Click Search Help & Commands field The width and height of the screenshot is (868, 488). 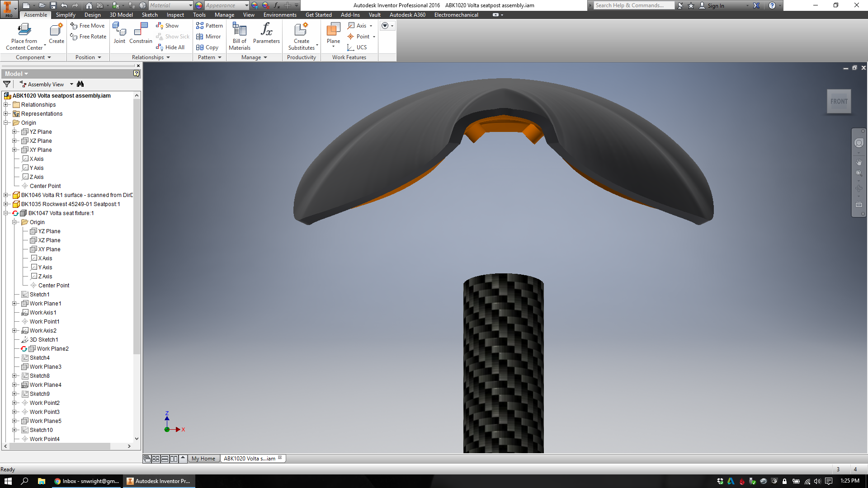click(x=634, y=5)
